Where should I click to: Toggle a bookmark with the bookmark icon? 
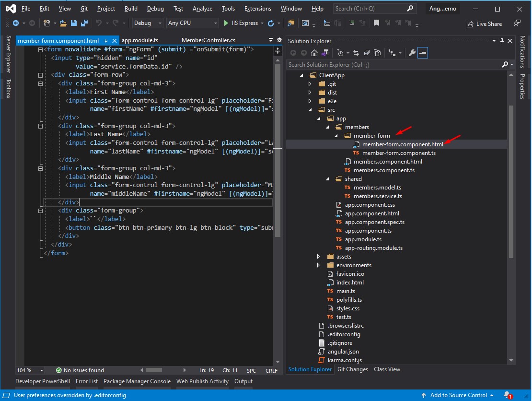(377, 23)
